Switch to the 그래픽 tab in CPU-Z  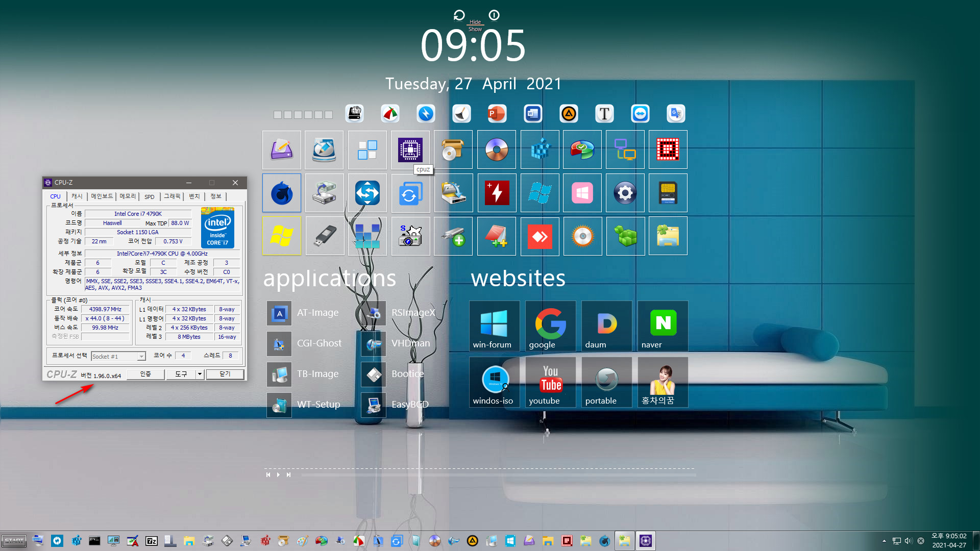(172, 196)
